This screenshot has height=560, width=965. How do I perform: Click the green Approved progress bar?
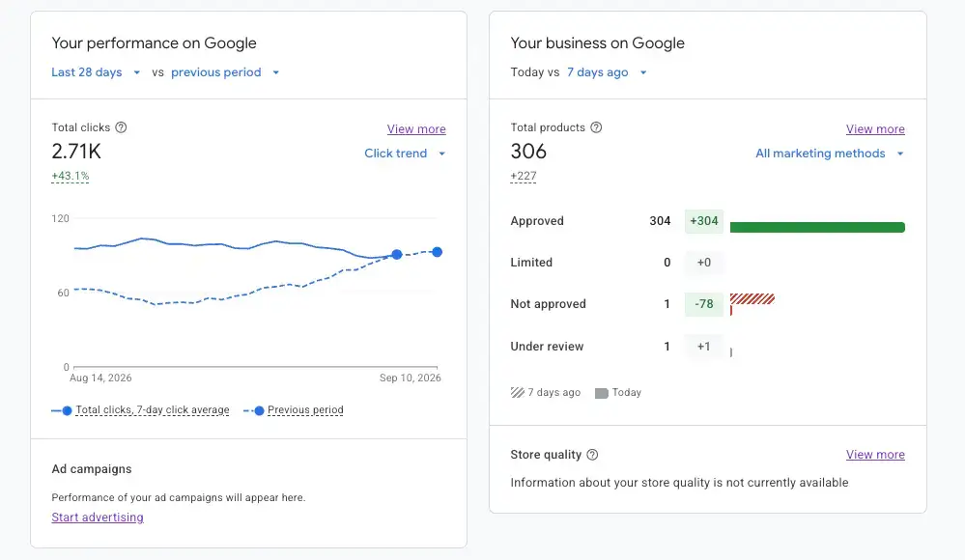pos(817,228)
